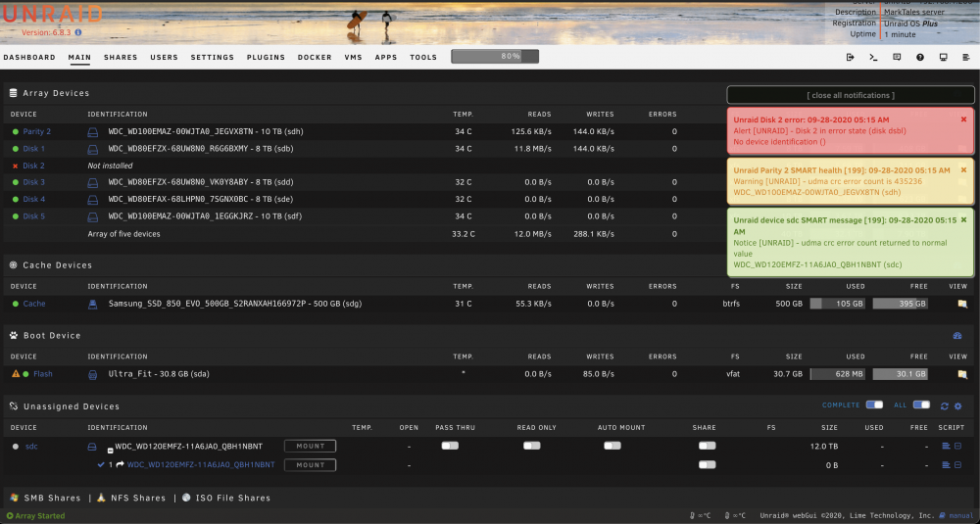This screenshot has height=524, width=980.
Task: Open Unassigned Devices settings gear
Action: pos(958,405)
